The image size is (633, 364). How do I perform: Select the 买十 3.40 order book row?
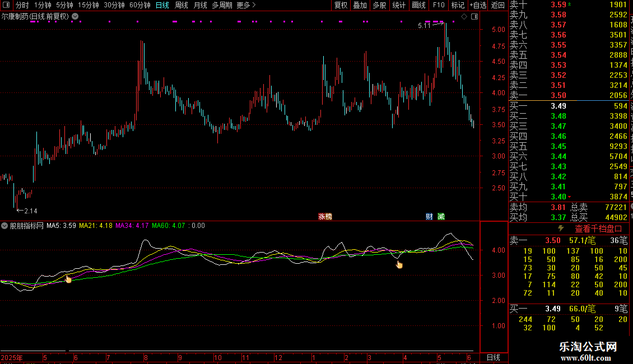click(569, 197)
